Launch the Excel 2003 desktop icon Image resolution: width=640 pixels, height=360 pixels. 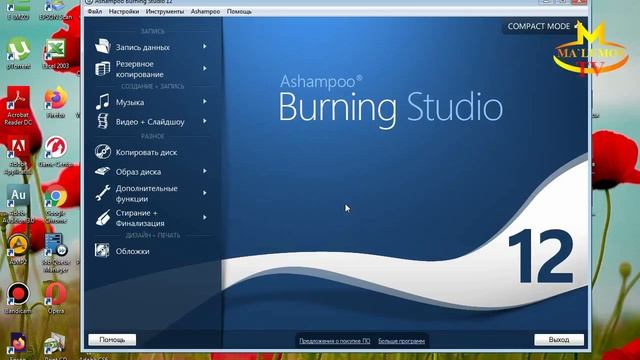(x=56, y=54)
